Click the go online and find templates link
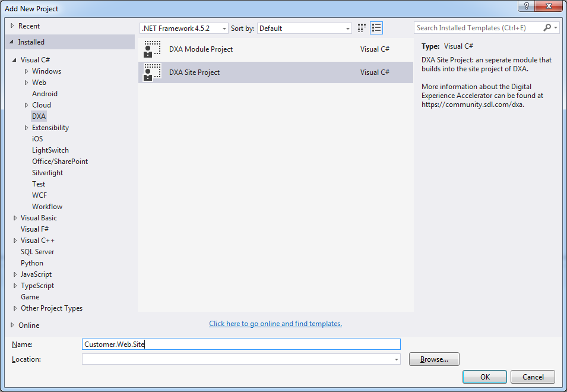Viewport: 567px width, 392px height. tap(275, 324)
